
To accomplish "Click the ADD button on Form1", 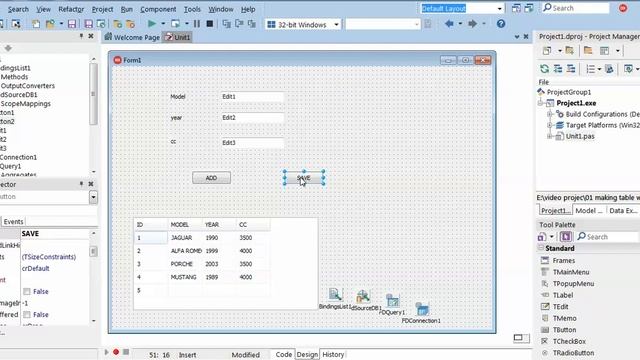I will coord(211,178).
